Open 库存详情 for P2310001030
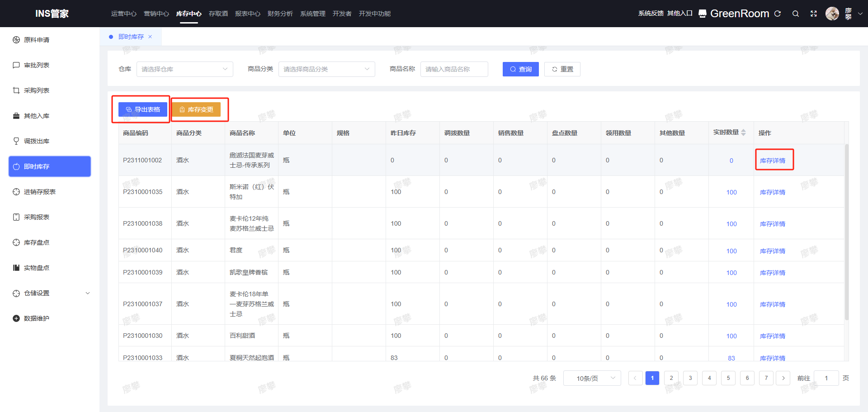 (x=773, y=336)
